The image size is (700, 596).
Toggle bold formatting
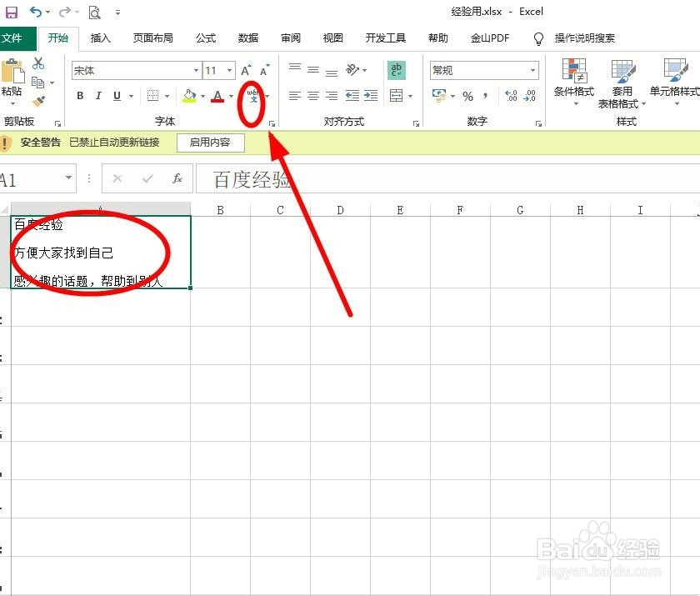click(80, 95)
